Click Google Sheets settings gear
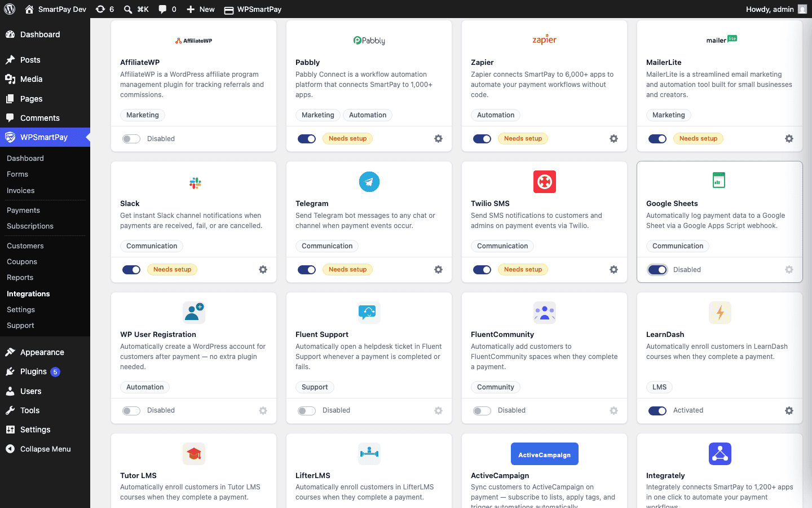812x508 pixels. (x=789, y=270)
